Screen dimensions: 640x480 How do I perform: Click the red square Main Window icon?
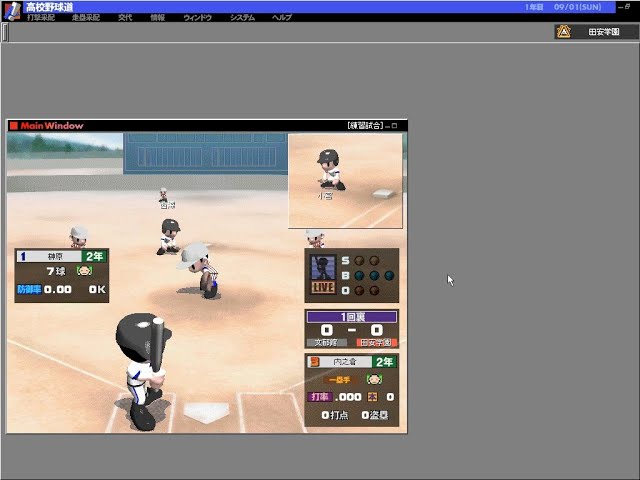point(13,126)
